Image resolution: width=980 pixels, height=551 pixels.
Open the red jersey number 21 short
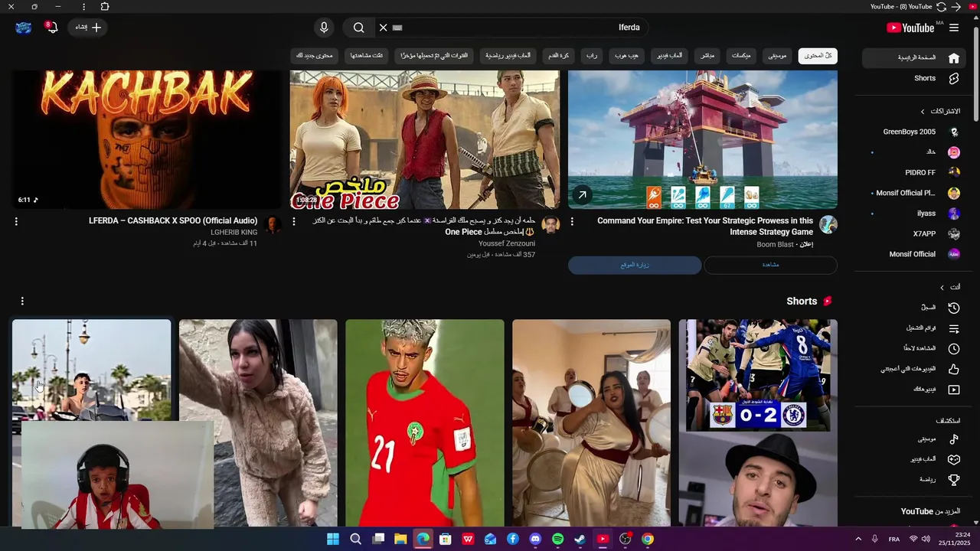tap(425, 422)
